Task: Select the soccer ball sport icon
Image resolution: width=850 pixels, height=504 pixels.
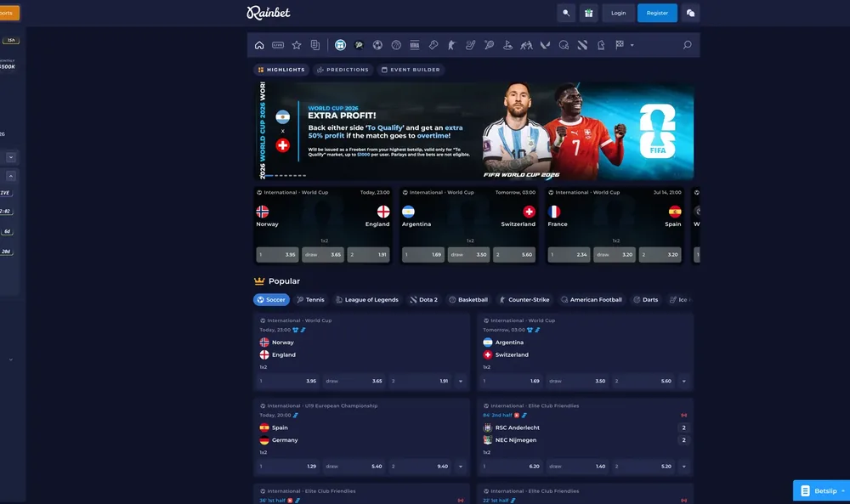Action: coord(377,45)
